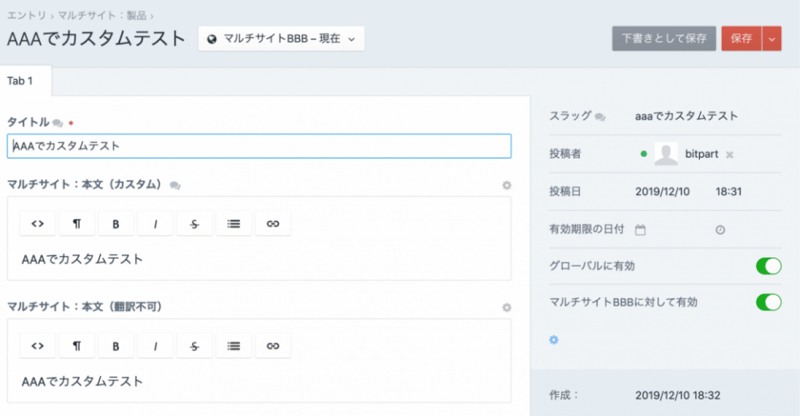Apply strikethrough in custom body editor
This screenshot has height=416, width=800.
point(194,223)
